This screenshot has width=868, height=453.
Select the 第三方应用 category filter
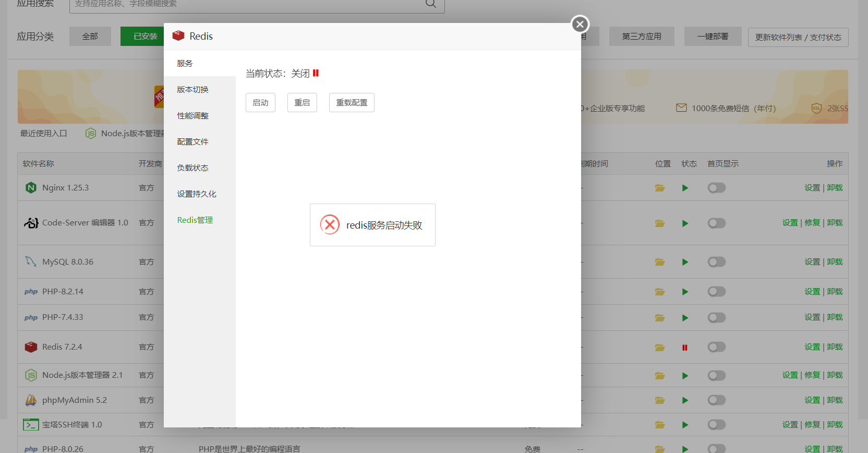642,36
